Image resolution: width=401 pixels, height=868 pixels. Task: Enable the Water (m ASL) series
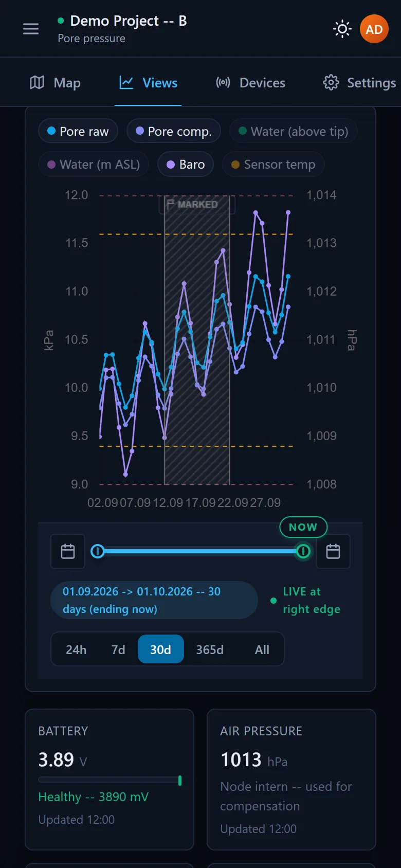(94, 164)
